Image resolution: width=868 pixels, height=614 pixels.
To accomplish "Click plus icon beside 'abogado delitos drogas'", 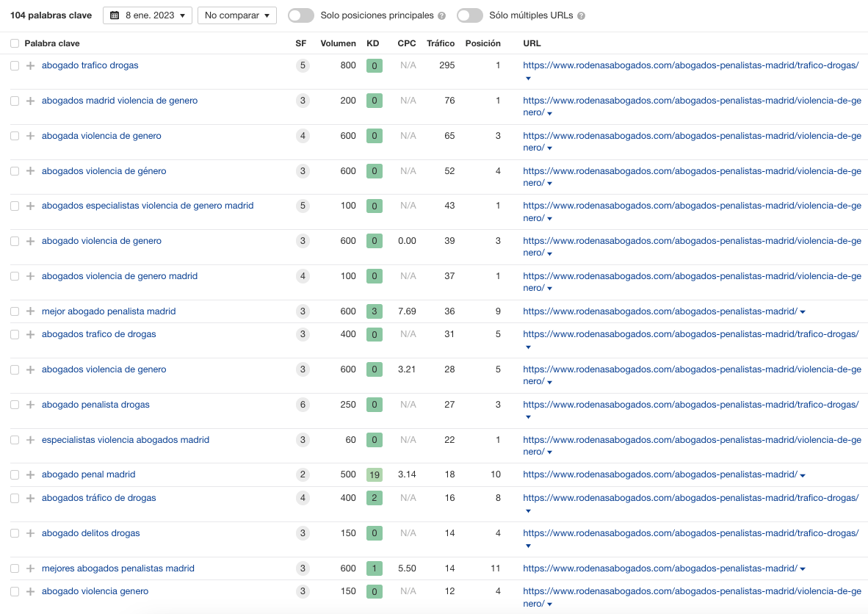I will point(30,533).
